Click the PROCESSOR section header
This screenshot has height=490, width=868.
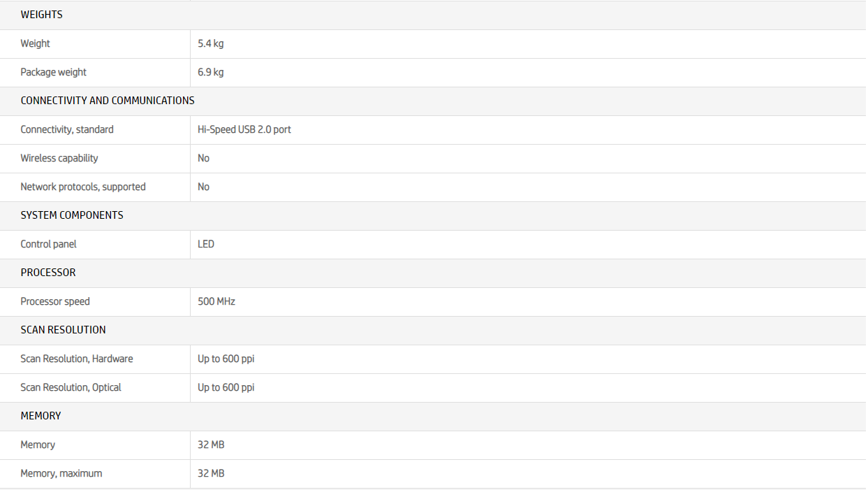(x=47, y=273)
